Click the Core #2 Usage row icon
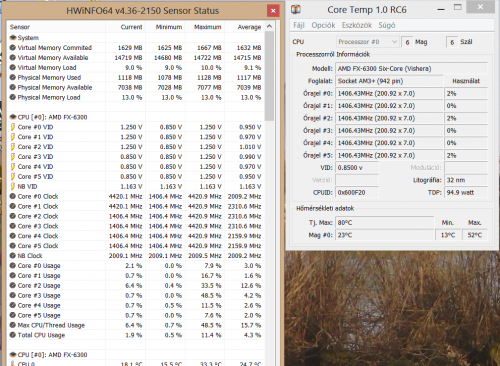Viewport: 500px width, 366px height. (13, 285)
